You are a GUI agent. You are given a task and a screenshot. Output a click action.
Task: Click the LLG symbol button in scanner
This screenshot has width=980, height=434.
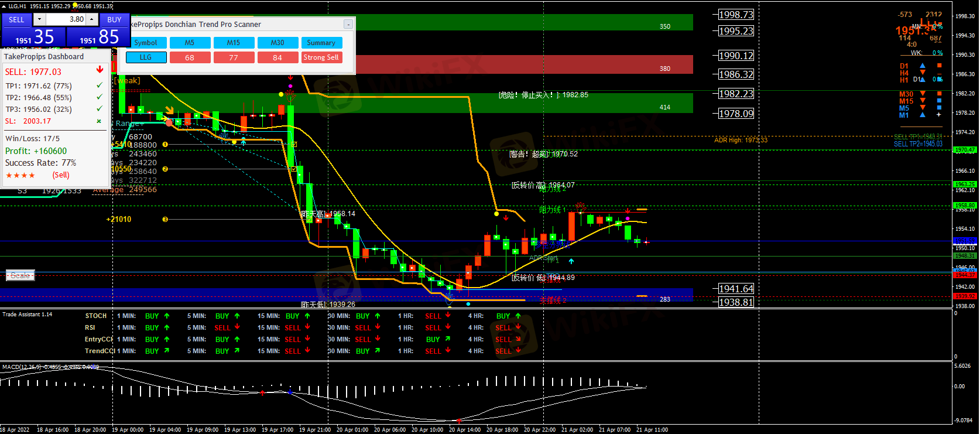click(x=146, y=57)
